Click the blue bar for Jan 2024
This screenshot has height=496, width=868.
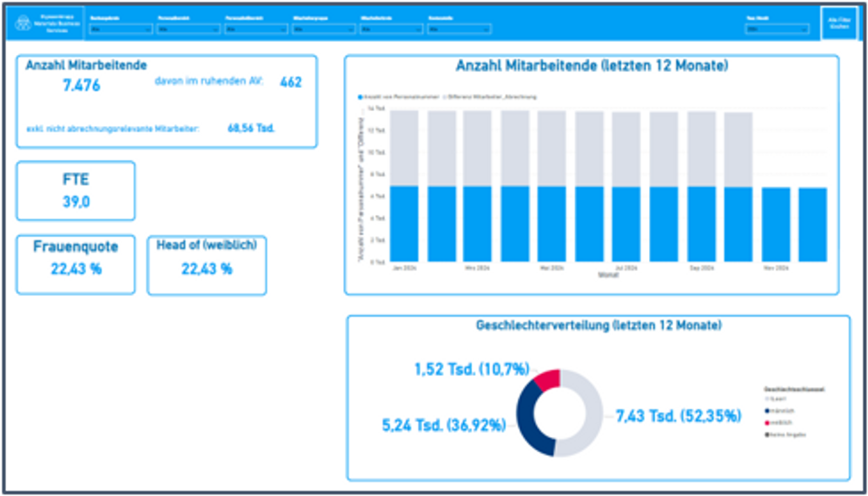(403, 224)
